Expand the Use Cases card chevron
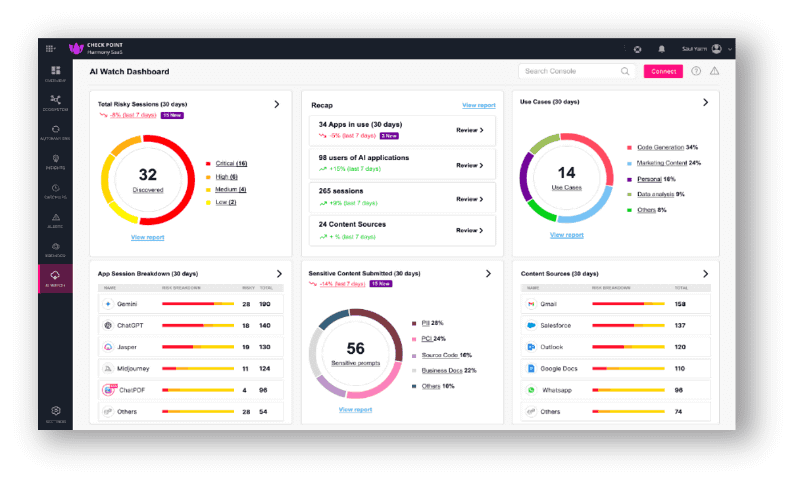Image resolution: width=800 pixels, height=488 pixels. coord(706,103)
